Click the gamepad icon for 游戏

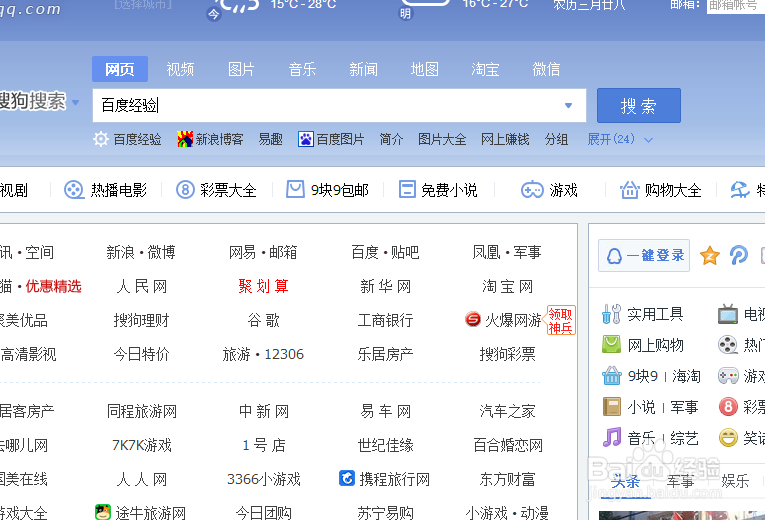pyautogui.click(x=532, y=190)
